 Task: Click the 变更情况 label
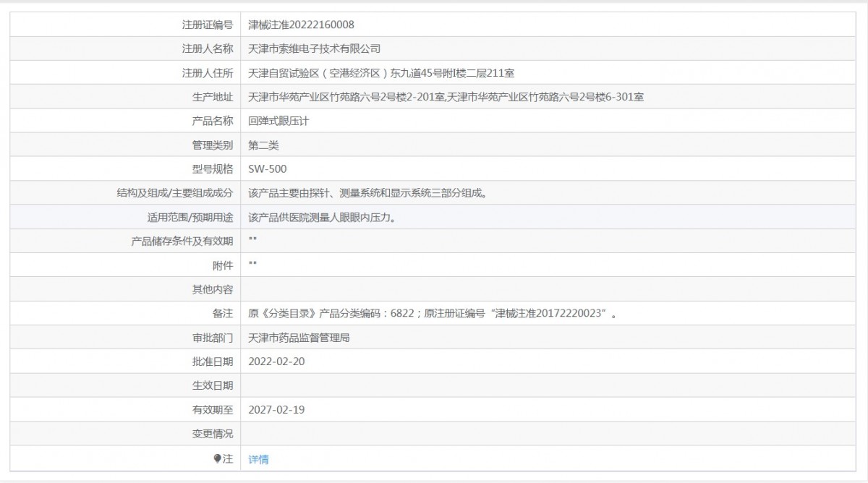click(x=212, y=435)
